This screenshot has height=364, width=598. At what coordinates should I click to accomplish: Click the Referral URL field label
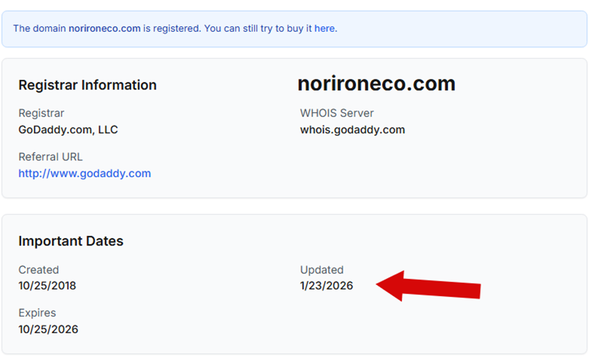click(50, 157)
